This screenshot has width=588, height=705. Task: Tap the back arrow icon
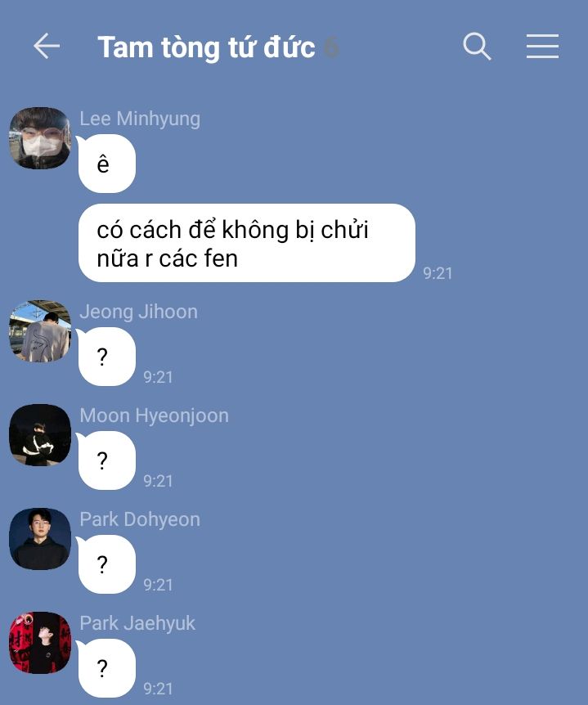tap(47, 46)
